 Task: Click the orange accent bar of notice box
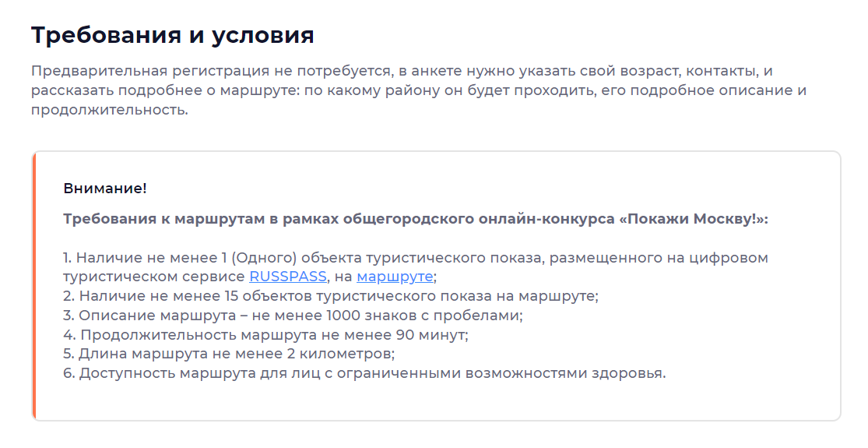point(33,286)
